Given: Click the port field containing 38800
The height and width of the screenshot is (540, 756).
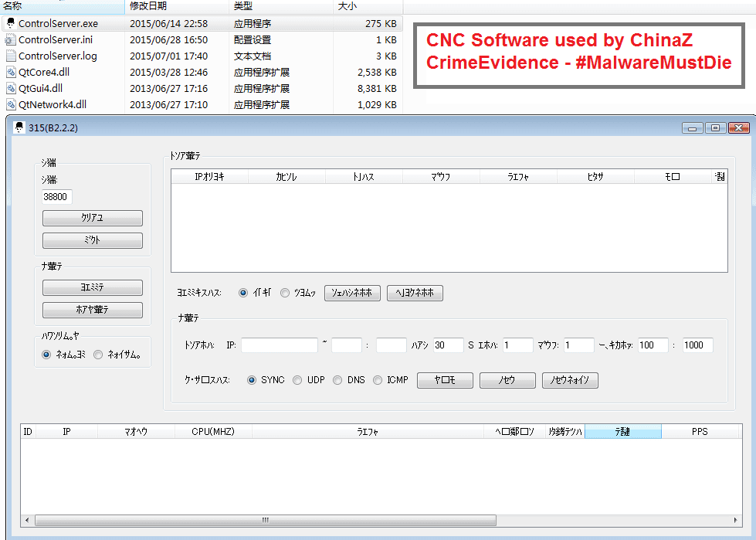Looking at the screenshot, I should point(57,196).
